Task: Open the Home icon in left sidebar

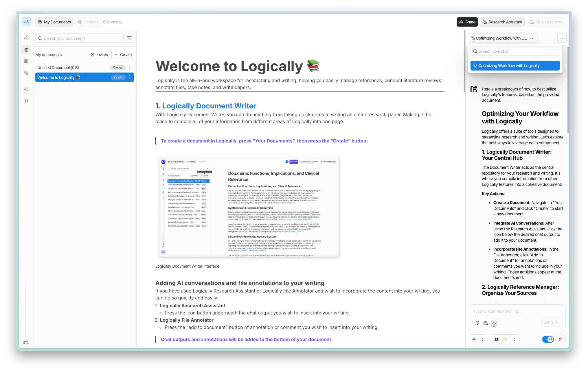Action: tap(26, 38)
